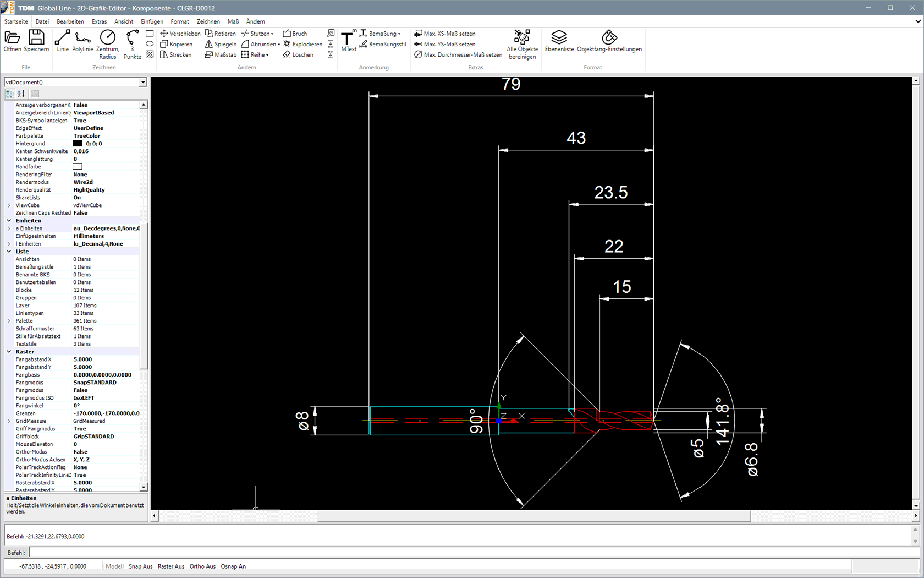Open the Einfügen menu

point(152,21)
